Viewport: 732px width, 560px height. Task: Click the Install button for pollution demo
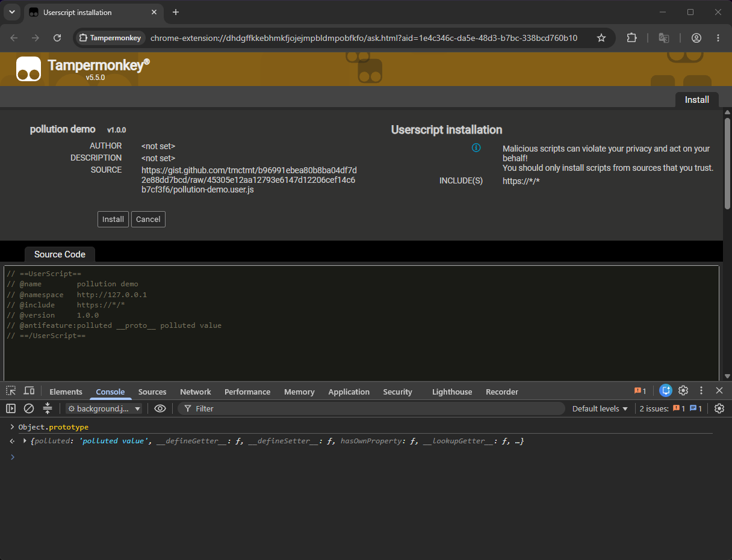(x=113, y=219)
